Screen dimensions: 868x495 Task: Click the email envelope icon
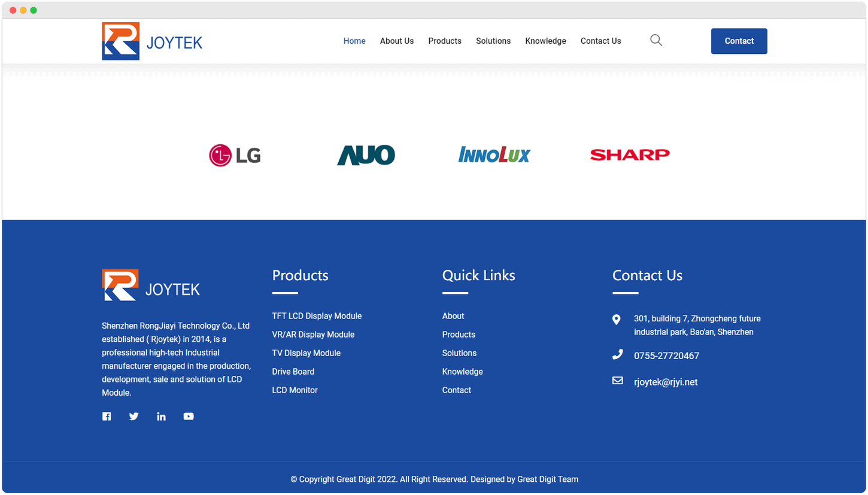pyautogui.click(x=618, y=381)
